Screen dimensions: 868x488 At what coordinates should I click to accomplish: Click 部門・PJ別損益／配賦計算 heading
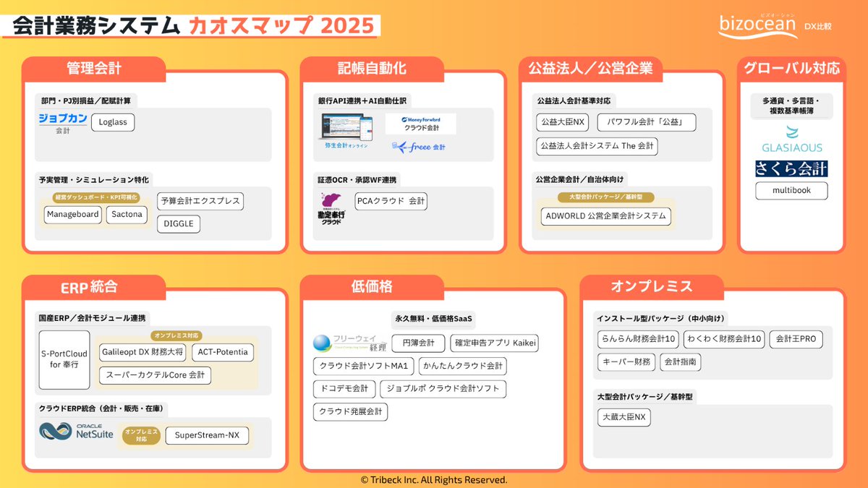point(85,100)
